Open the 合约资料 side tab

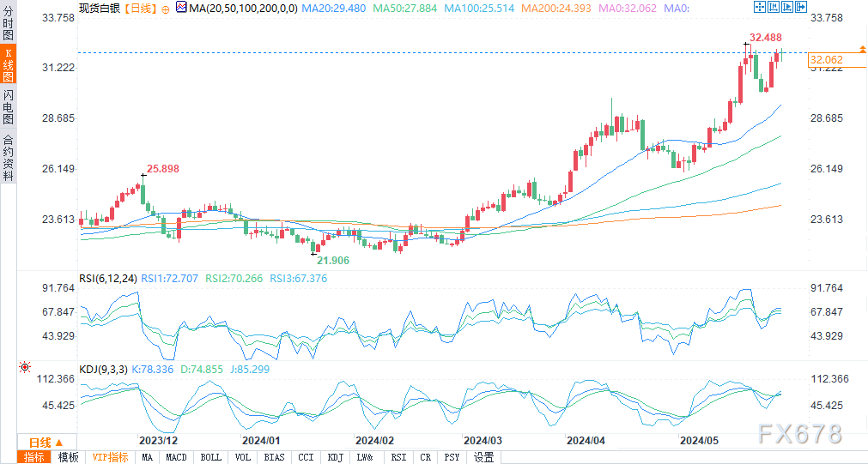pos(9,157)
